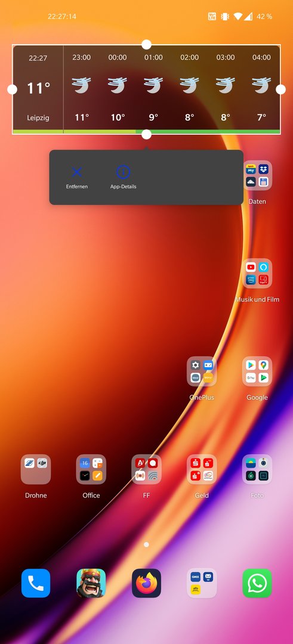Tap the status bar clock 22:27:14
The height and width of the screenshot is (644, 293).
62,17
